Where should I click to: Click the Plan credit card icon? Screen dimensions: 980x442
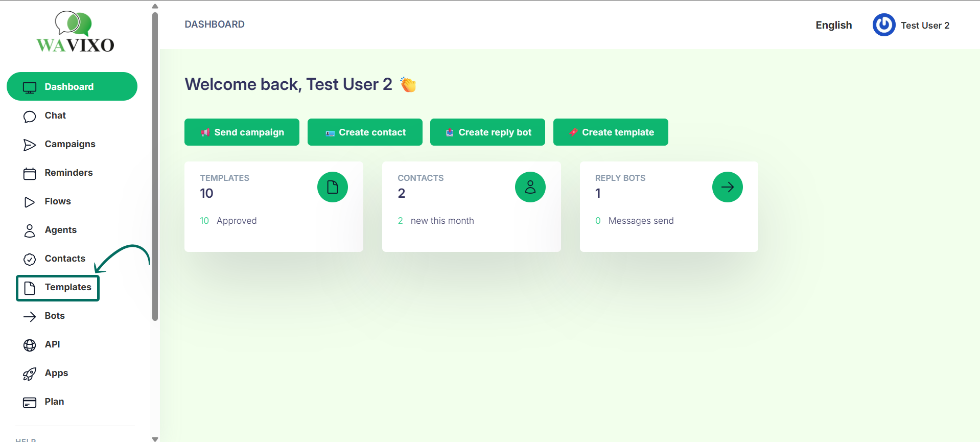pyautogui.click(x=30, y=403)
